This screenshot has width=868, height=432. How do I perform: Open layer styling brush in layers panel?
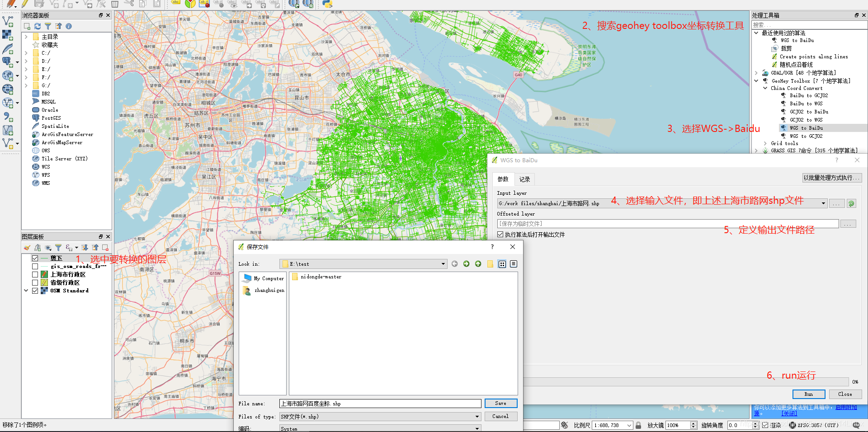click(27, 248)
